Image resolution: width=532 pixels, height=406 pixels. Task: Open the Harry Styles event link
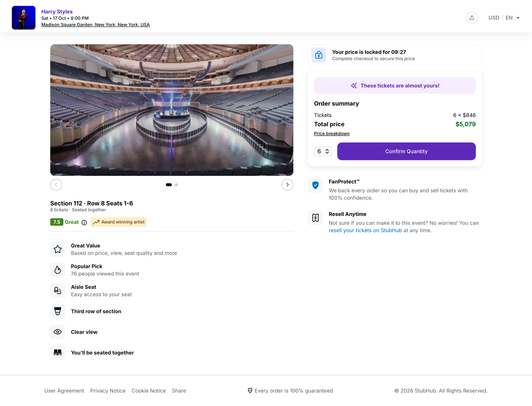(57, 12)
